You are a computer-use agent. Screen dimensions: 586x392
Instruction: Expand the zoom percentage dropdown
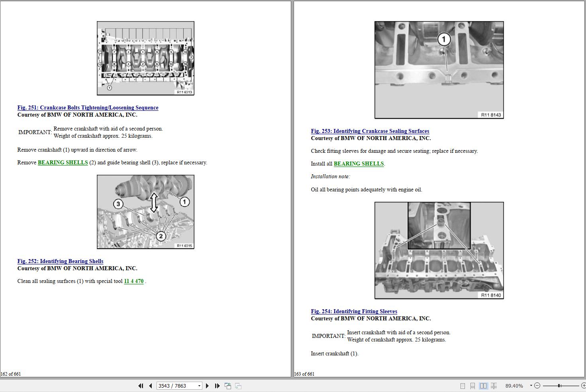pos(531,386)
